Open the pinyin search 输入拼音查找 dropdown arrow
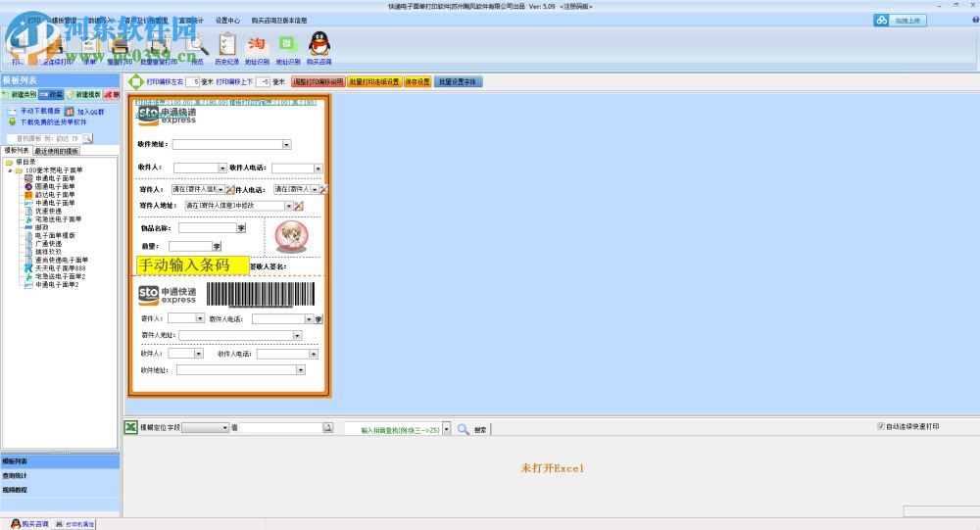980x530 pixels. (x=446, y=429)
